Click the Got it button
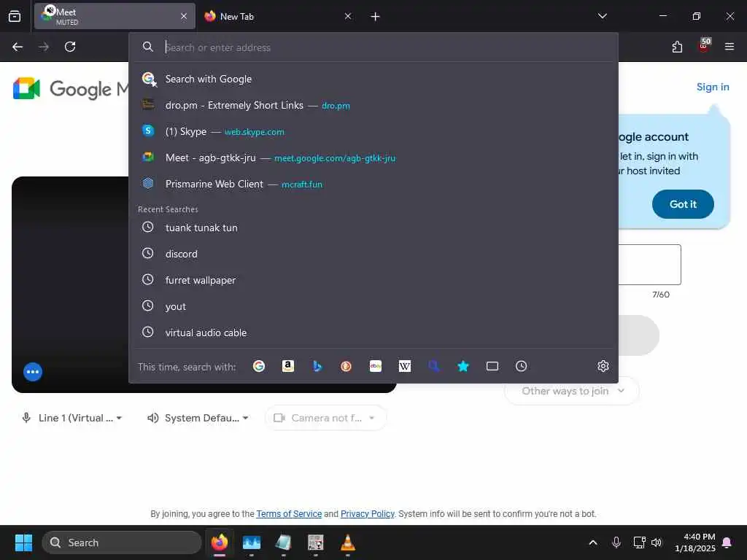747x560 pixels. 683,204
